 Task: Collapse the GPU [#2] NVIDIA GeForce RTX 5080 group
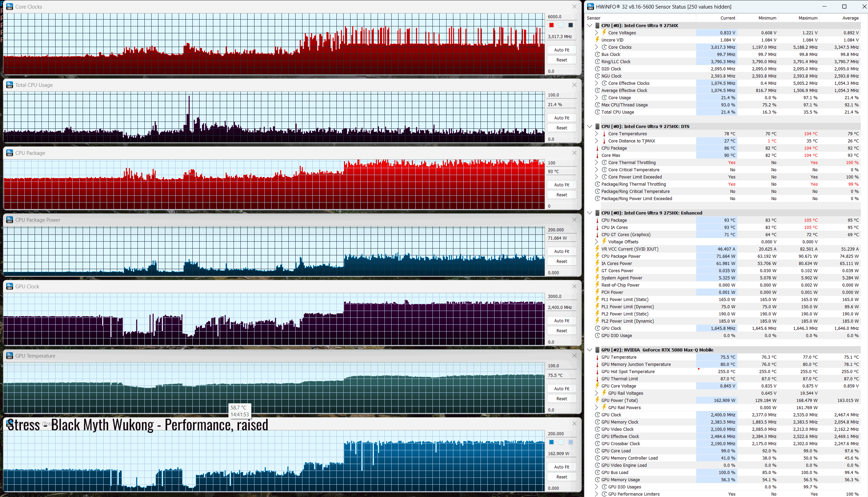pyautogui.click(x=590, y=350)
